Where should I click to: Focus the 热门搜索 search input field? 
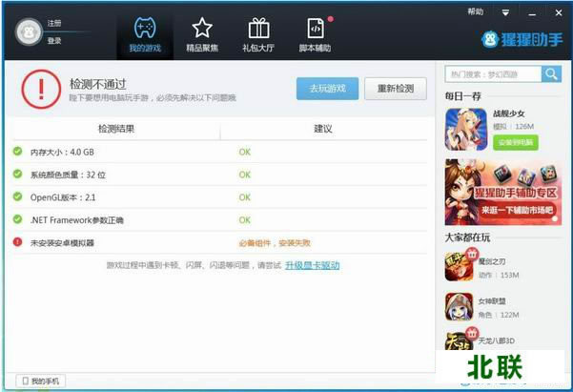[x=493, y=74]
